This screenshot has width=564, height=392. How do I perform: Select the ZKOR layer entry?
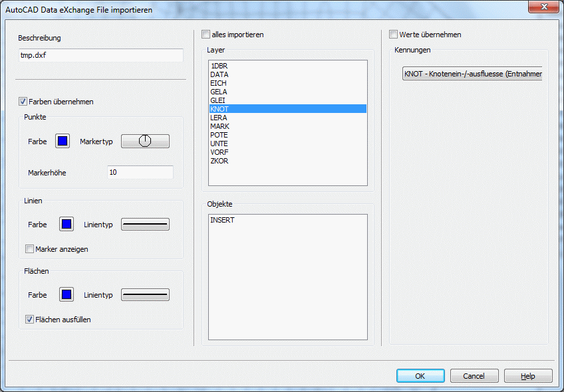[219, 161]
